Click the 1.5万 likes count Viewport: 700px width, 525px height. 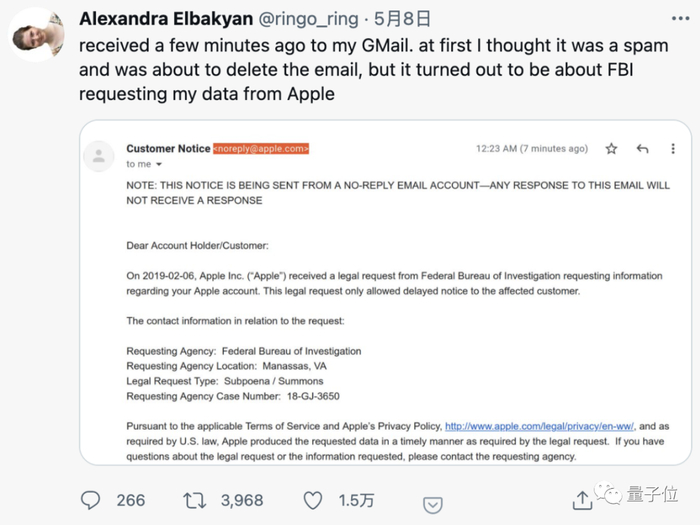tap(355, 500)
